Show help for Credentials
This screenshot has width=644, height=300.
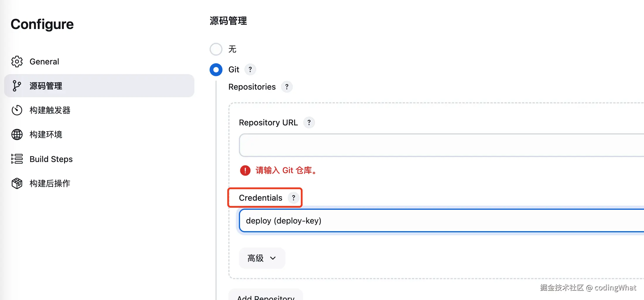[x=293, y=198]
